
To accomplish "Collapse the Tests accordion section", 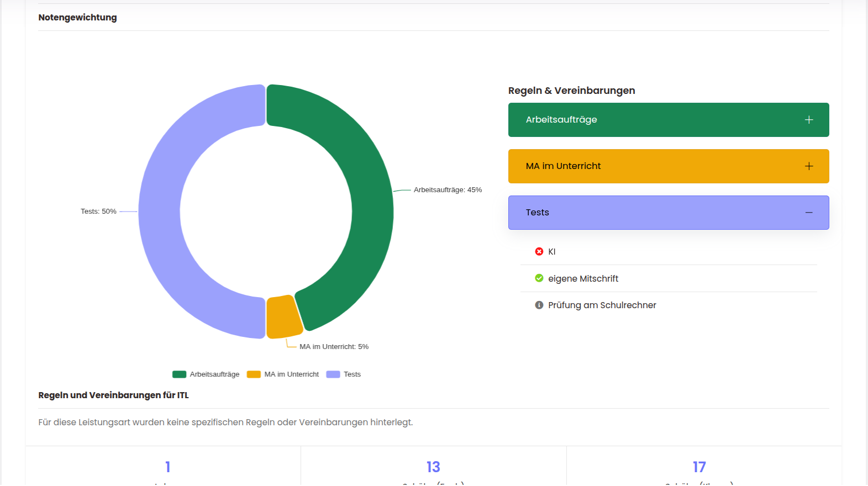I will [x=538, y=213].
